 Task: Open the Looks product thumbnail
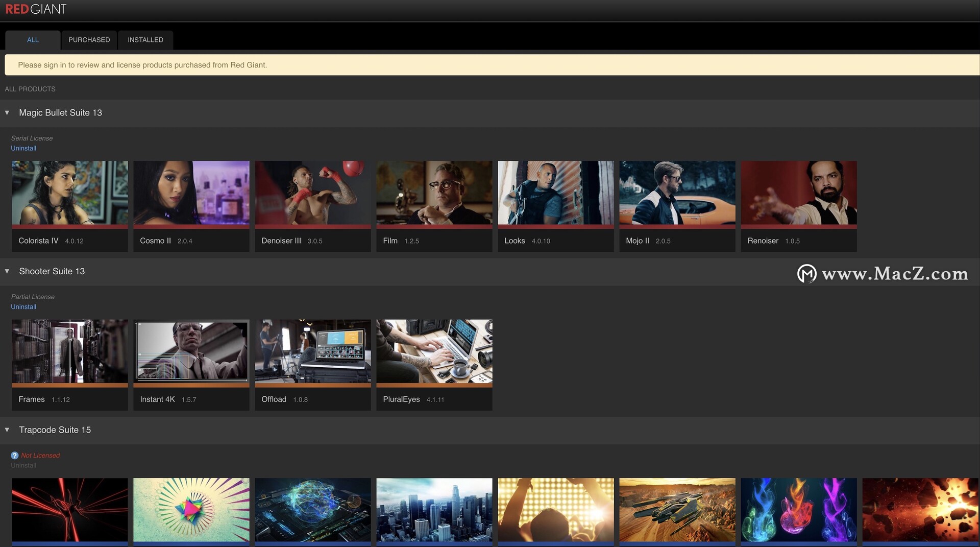[556, 193]
